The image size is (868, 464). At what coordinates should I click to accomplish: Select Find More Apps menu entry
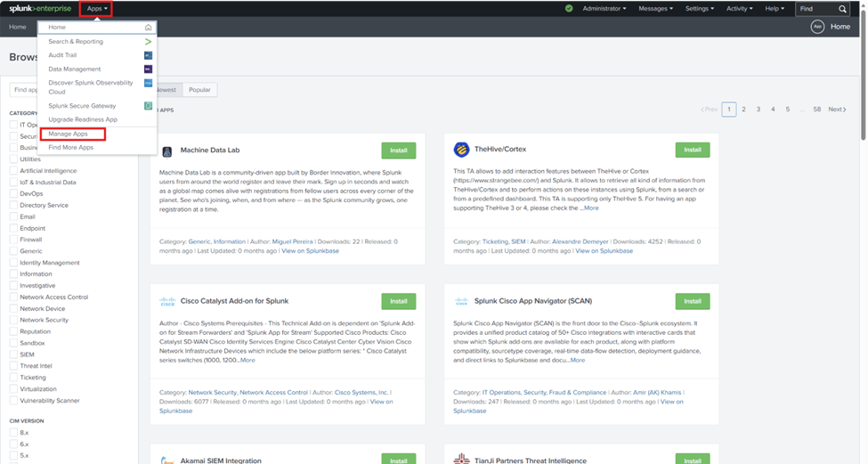click(x=71, y=148)
